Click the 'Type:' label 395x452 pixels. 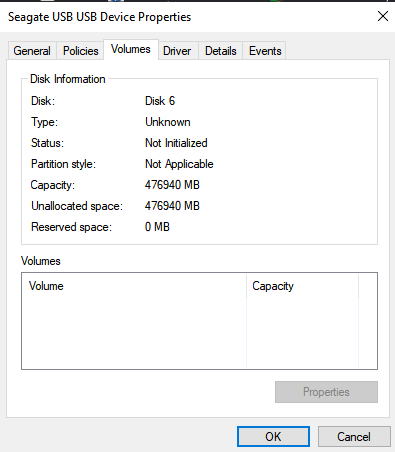tap(44, 122)
